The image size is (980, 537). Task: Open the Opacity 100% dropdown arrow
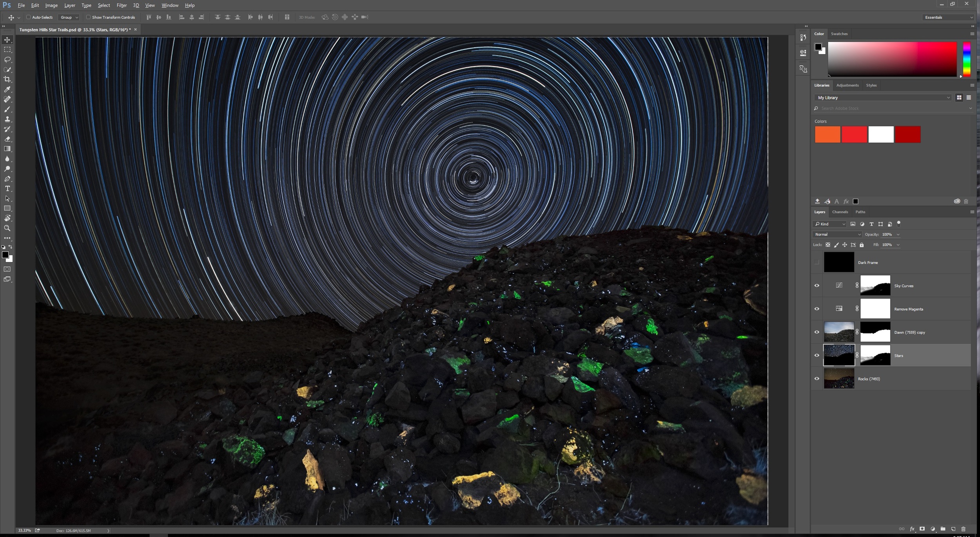click(898, 235)
